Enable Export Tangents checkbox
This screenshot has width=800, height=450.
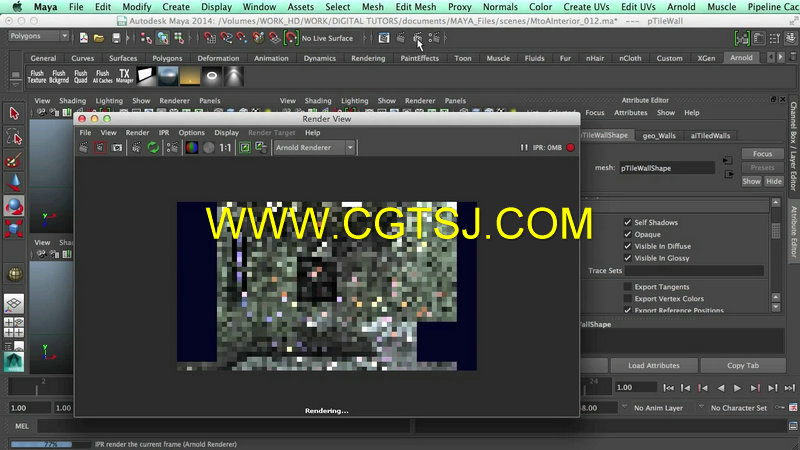[628, 287]
